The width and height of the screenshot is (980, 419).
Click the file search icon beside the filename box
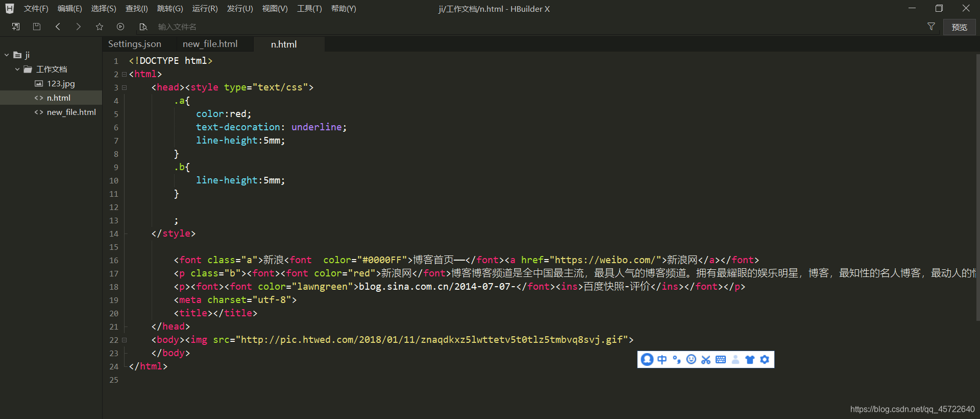[143, 27]
